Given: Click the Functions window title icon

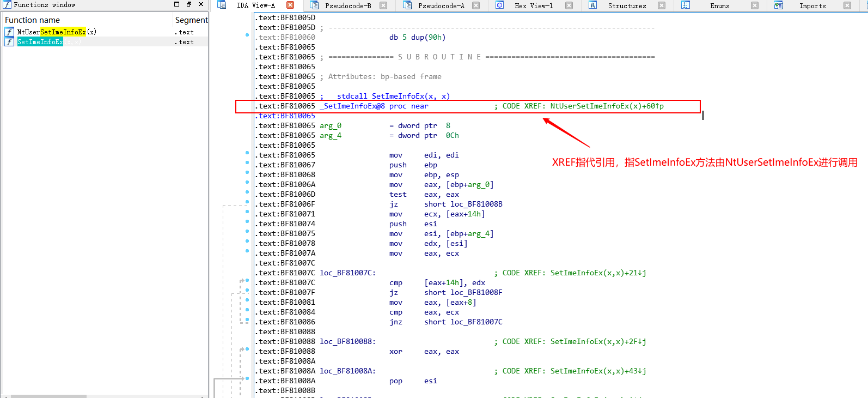Looking at the screenshot, I should pyautogui.click(x=7, y=4).
